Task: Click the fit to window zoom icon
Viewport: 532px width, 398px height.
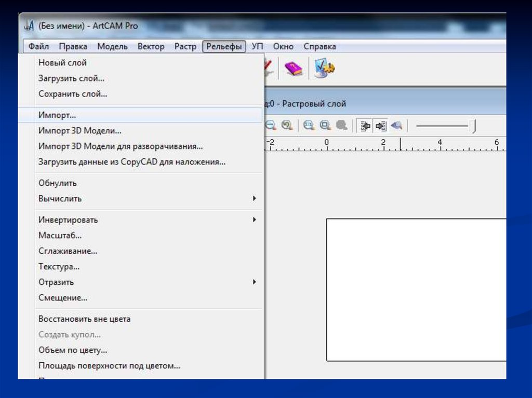Action: pyautogui.click(x=325, y=125)
